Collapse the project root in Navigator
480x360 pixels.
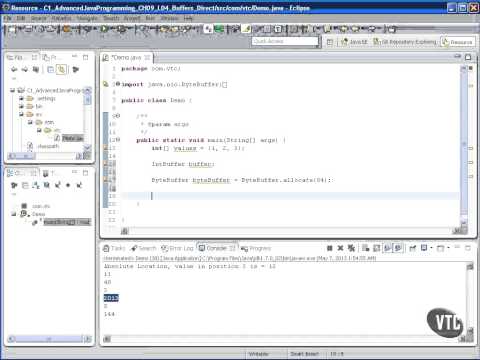pyautogui.click(x=12, y=90)
